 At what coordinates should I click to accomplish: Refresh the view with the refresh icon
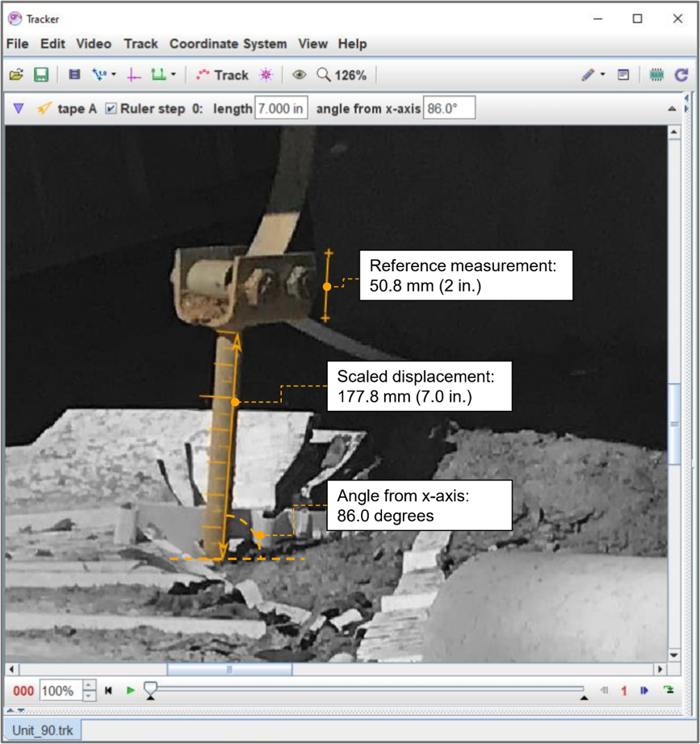pos(681,74)
